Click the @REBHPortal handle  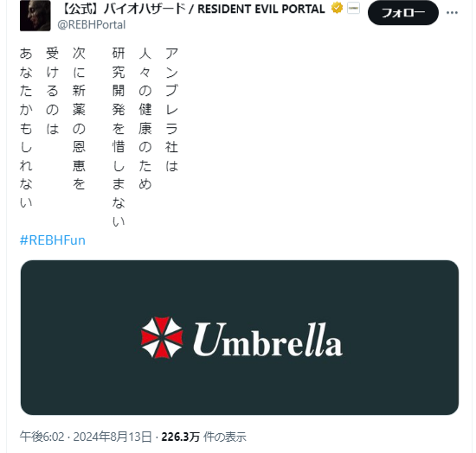coord(92,24)
